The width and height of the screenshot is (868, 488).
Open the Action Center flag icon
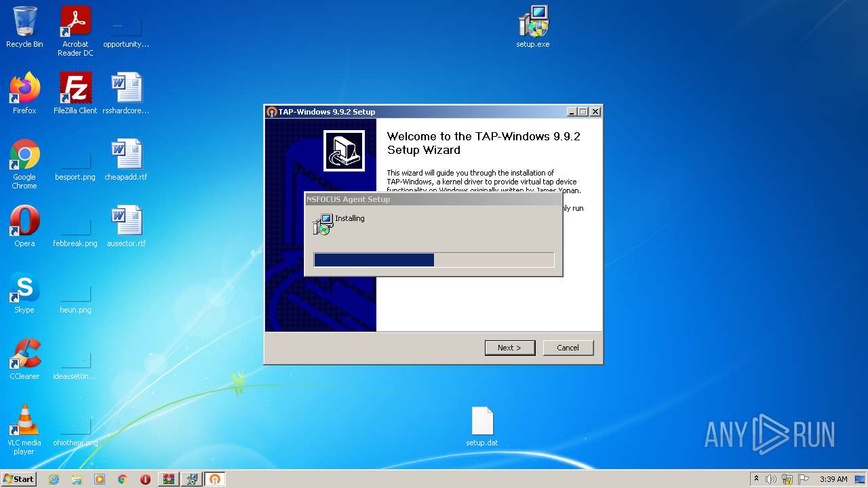tap(804, 479)
